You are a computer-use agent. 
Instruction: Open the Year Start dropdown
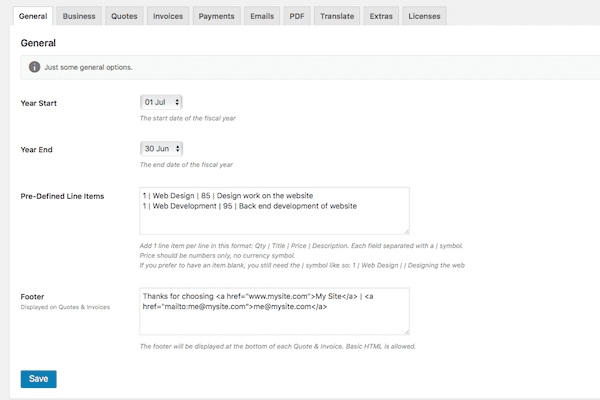(161, 102)
